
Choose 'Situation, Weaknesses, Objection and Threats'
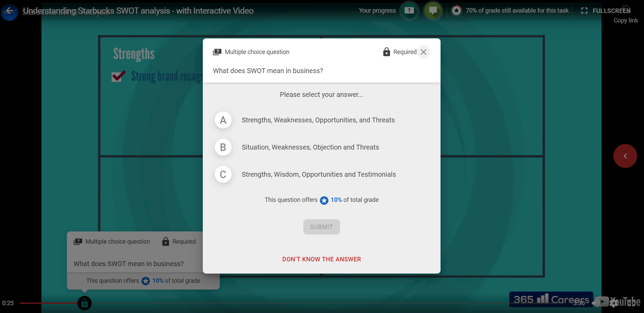[310, 147]
